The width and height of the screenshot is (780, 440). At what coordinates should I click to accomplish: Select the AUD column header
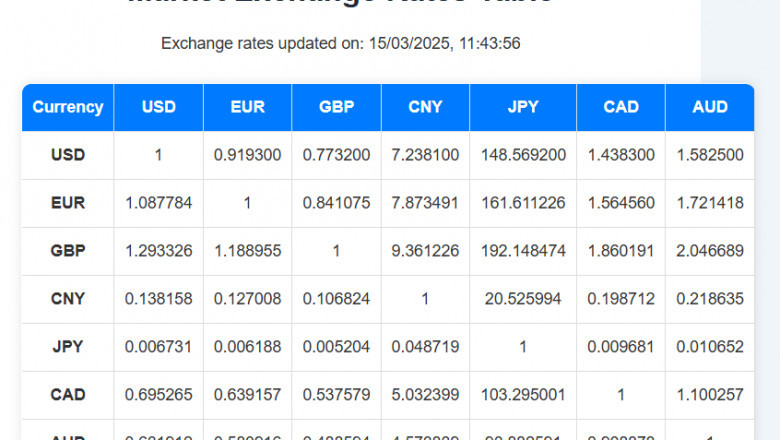[x=710, y=107]
